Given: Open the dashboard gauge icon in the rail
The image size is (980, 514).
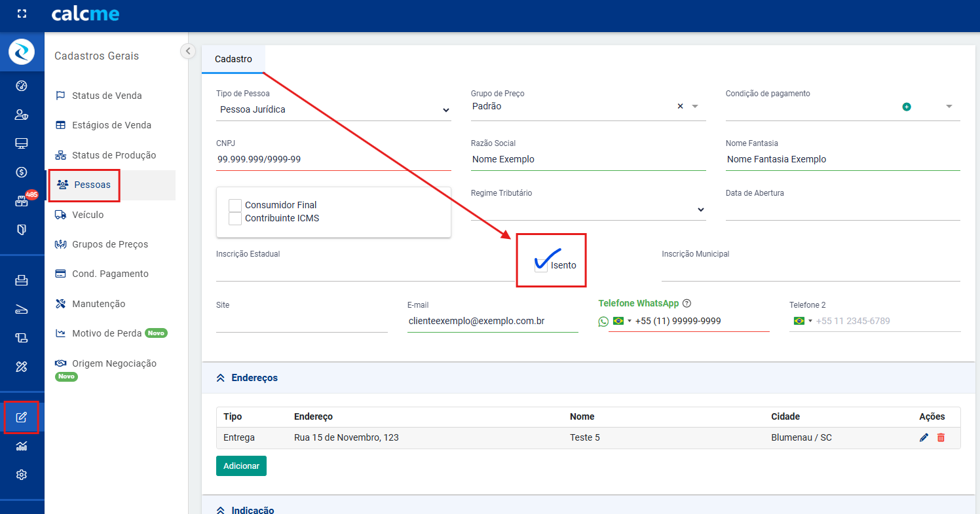Looking at the screenshot, I should (x=22, y=86).
